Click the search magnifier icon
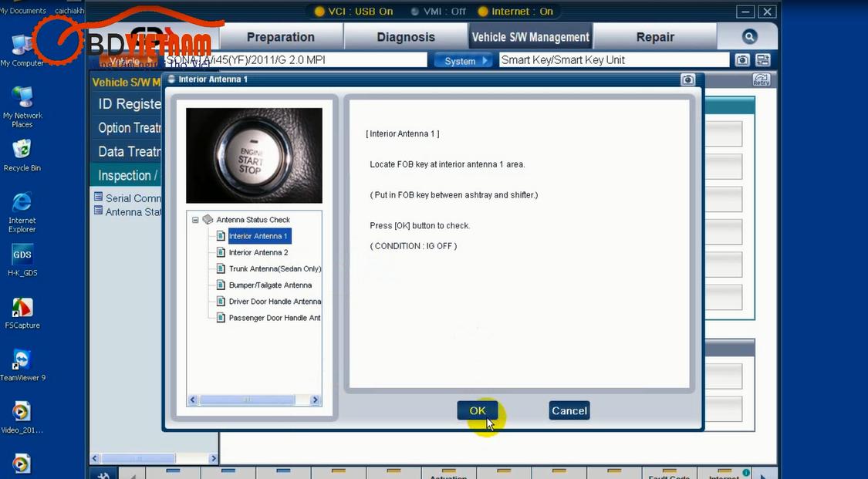This screenshot has height=479, width=868. coord(749,36)
